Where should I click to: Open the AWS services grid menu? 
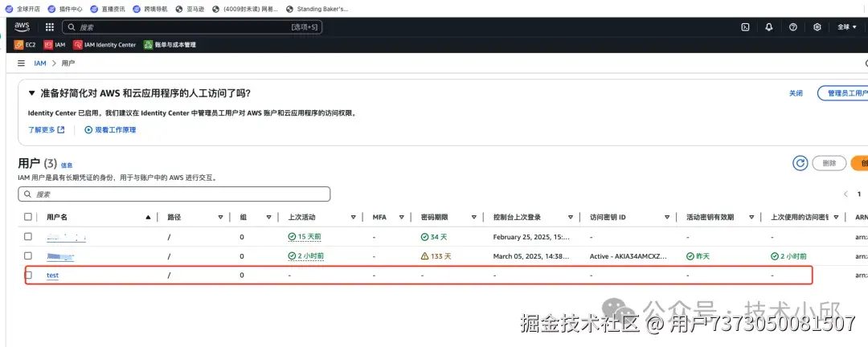[x=49, y=27]
